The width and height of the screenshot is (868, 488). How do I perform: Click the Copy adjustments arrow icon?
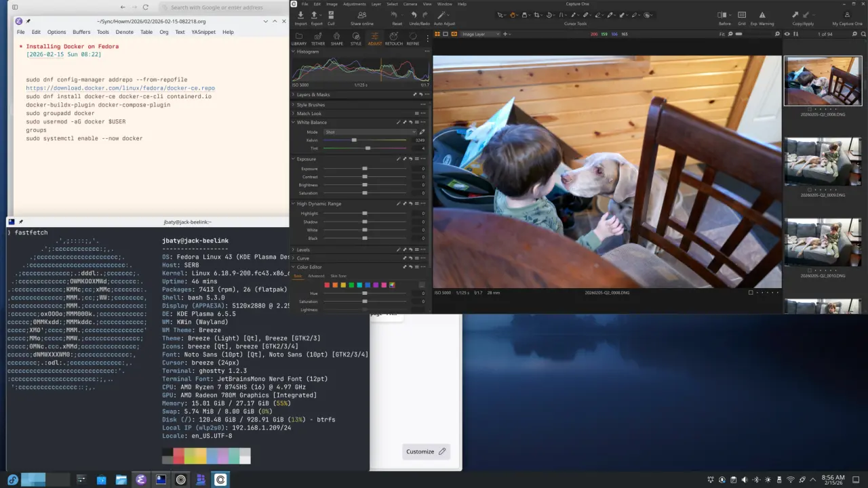(795, 14)
